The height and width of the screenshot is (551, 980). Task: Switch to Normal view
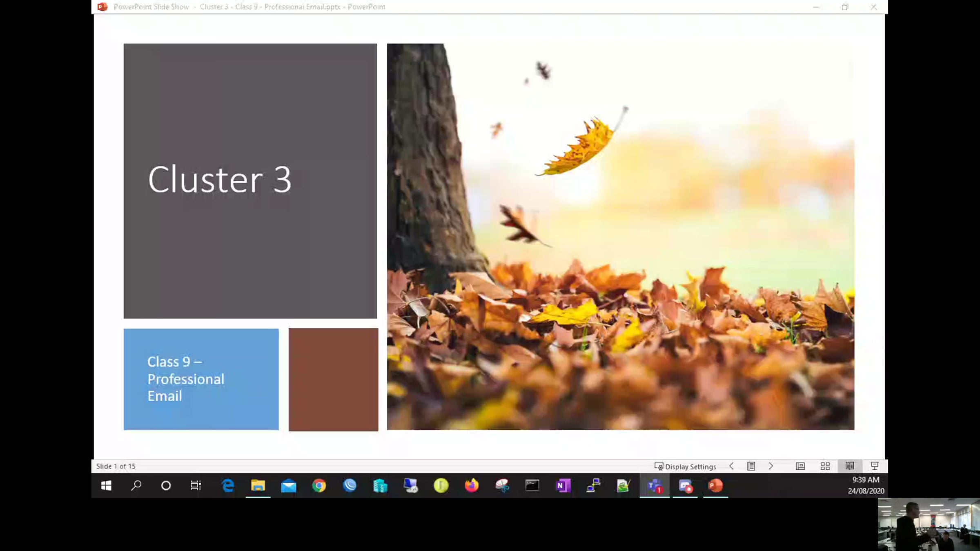800,466
